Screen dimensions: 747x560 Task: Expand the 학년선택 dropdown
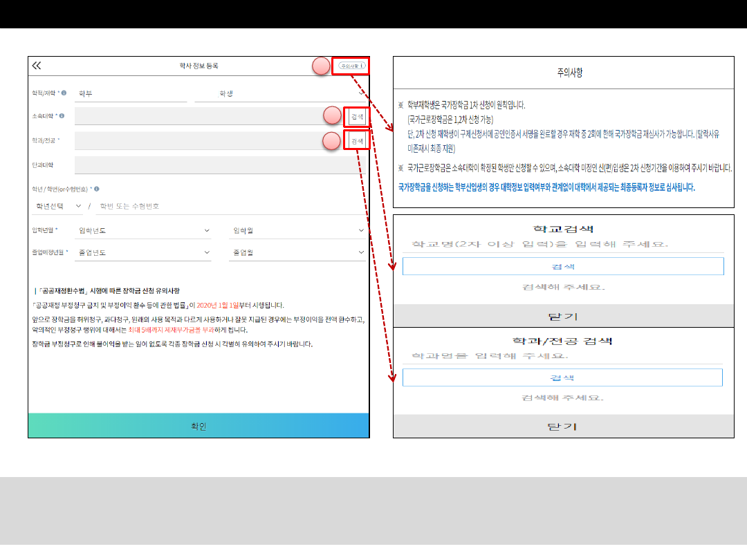click(x=58, y=206)
